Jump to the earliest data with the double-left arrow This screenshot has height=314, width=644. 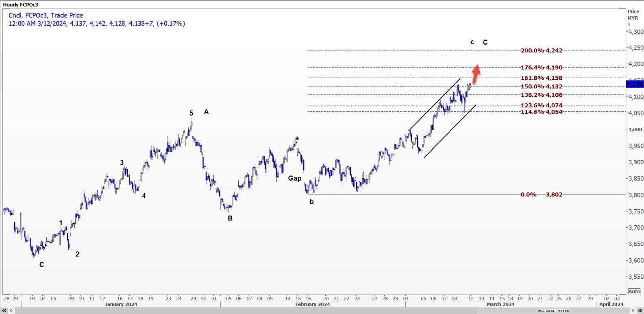[x=4, y=311]
